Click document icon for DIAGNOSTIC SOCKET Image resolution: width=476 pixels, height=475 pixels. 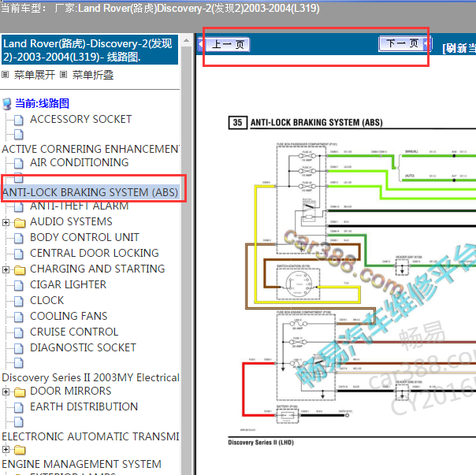click(x=18, y=349)
